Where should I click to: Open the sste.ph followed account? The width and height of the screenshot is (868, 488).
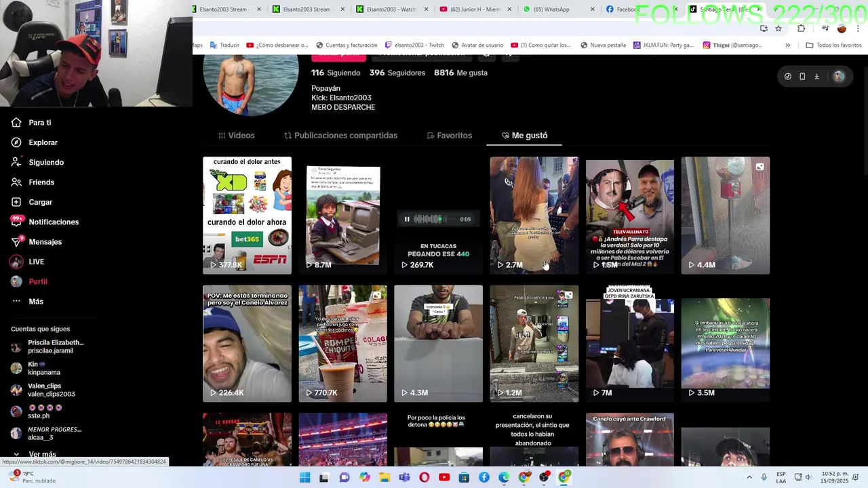pyautogui.click(x=37, y=411)
